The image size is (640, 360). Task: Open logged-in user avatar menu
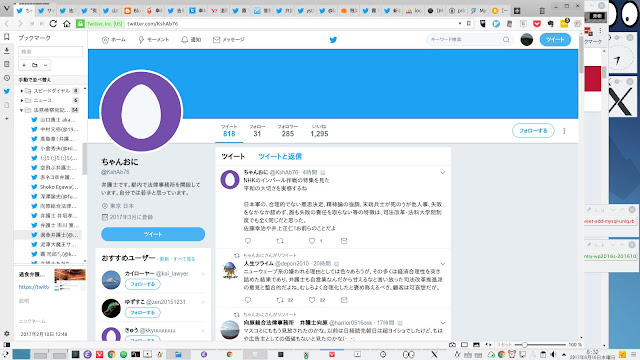click(x=527, y=40)
